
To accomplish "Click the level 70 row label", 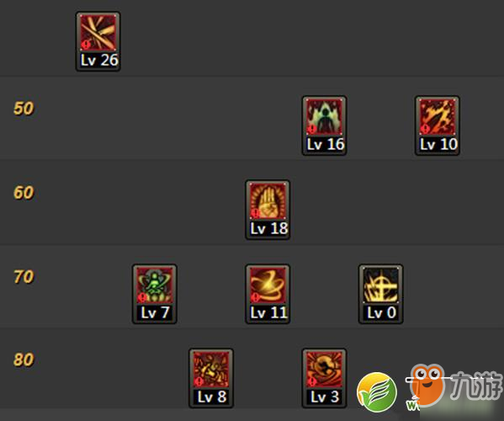I will coord(24,277).
